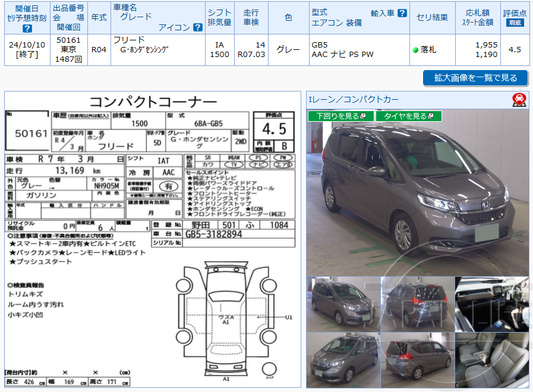The height and width of the screenshot is (392, 533).
Task: View the tires with タイヤを見る button
Action: point(406,115)
